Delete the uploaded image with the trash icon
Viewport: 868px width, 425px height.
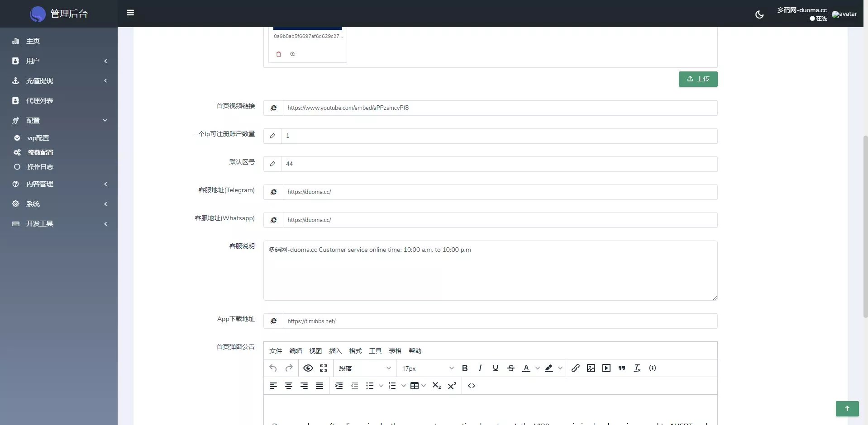click(279, 54)
